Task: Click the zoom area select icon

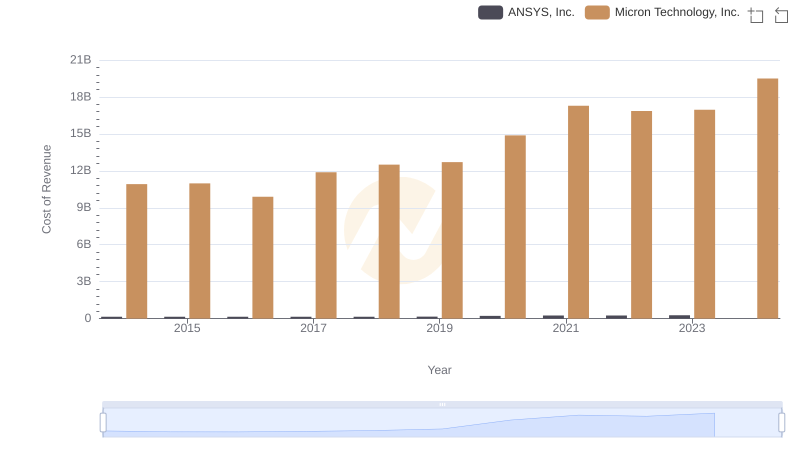Action: click(x=756, y=15)
